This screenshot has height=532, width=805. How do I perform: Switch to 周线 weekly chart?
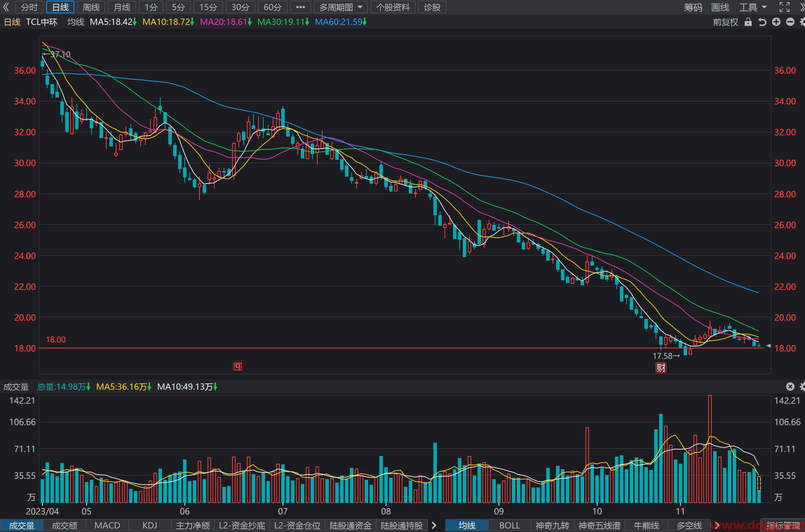point(91,7)
